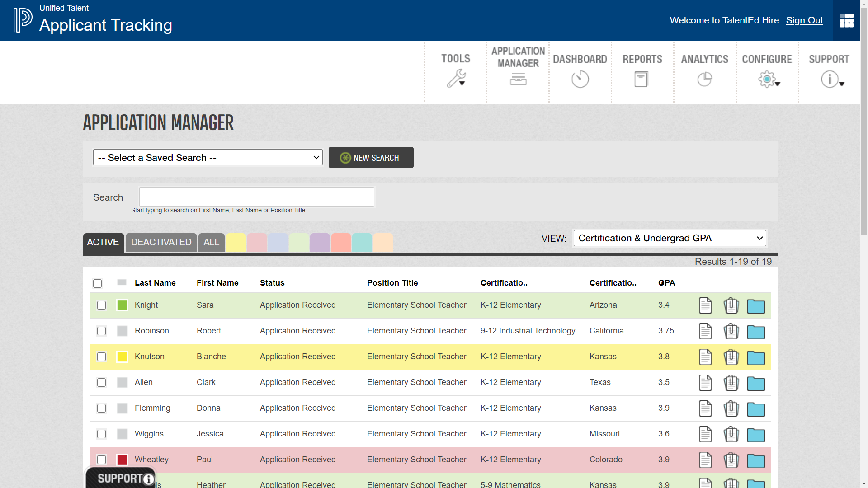Switch to the ALL applicants tab
This screenshot has height=488, width=868.
click(211, 242)
